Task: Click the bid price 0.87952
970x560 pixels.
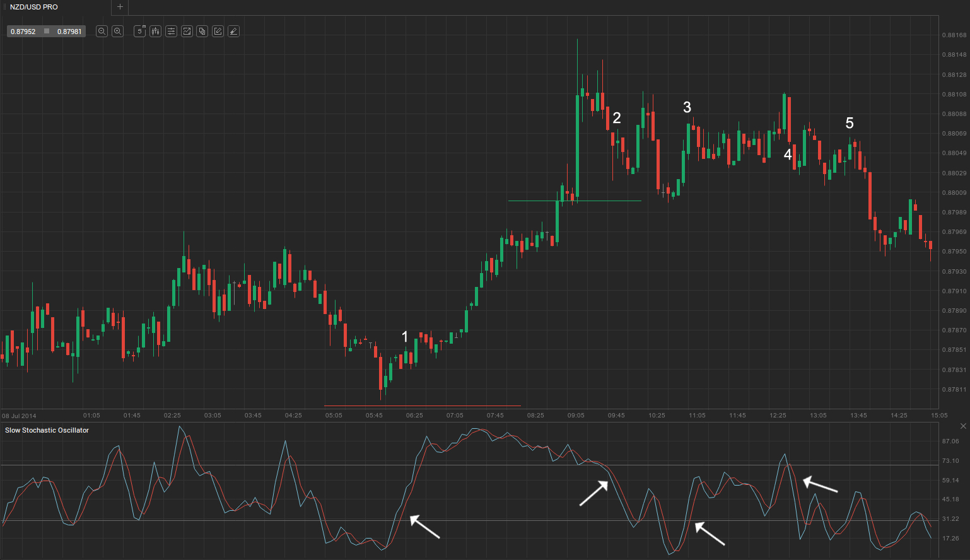Action: [x=23, y=32]
